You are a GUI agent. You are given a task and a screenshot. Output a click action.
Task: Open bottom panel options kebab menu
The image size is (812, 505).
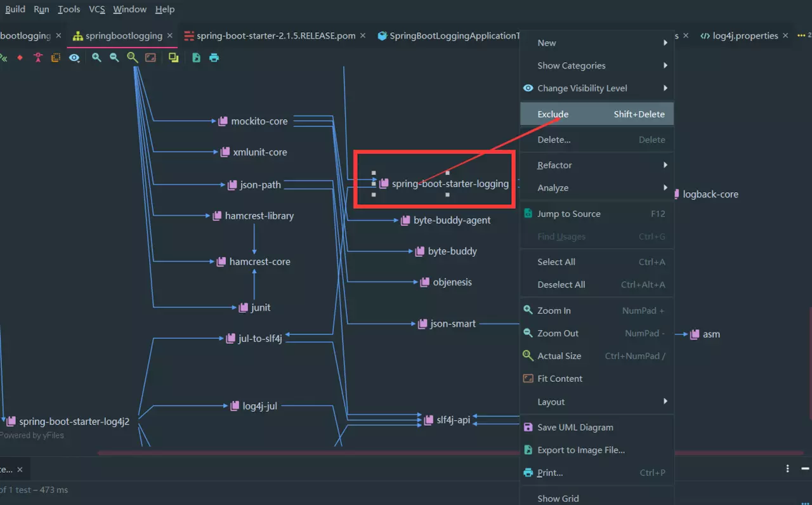coord(788,469)
